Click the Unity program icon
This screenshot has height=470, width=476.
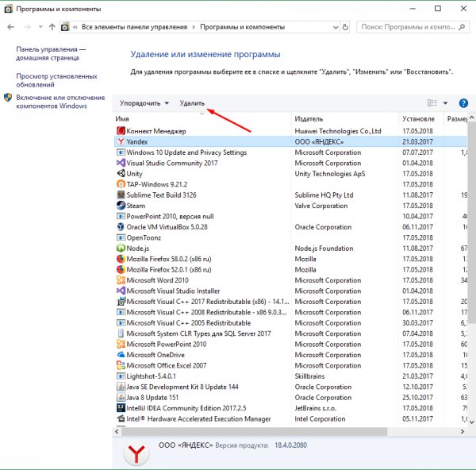[x=121, y=174]
